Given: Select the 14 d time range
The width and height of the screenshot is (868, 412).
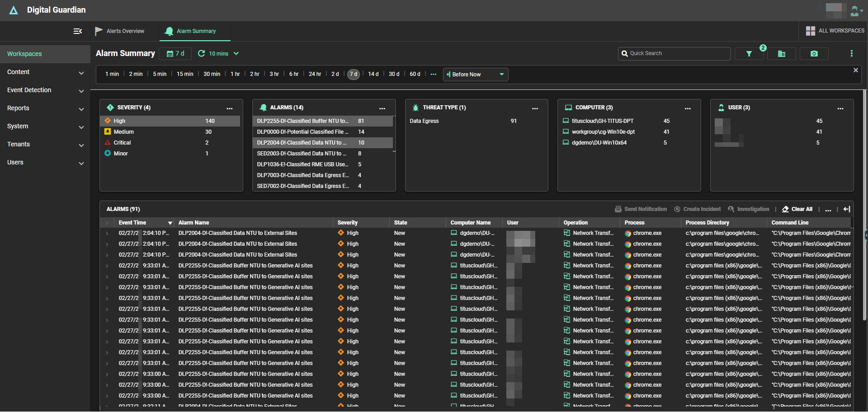Looking at the screenshot, I should click(373, 74).
